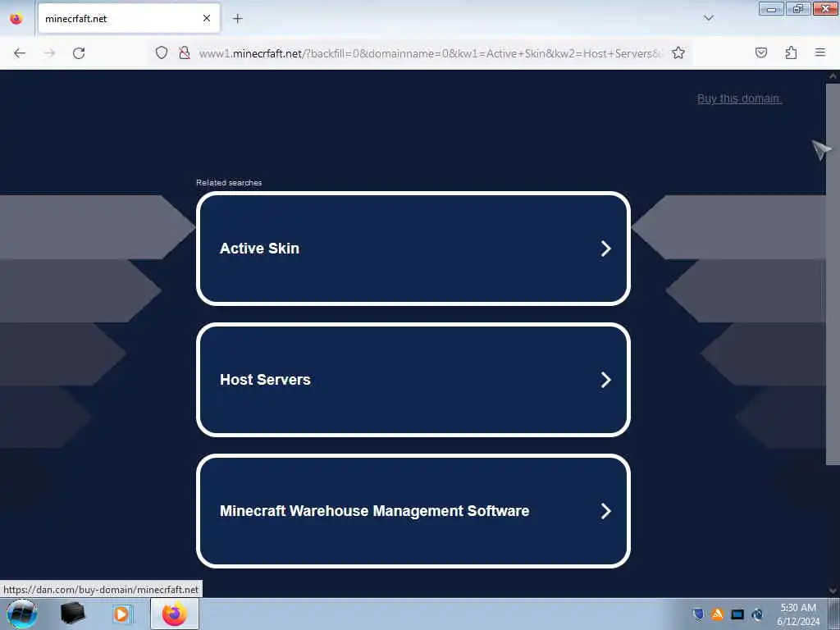Open the Active Skin related search
Image resolution: width=840 pixels, height=630 pixels.
click(413, 249)
